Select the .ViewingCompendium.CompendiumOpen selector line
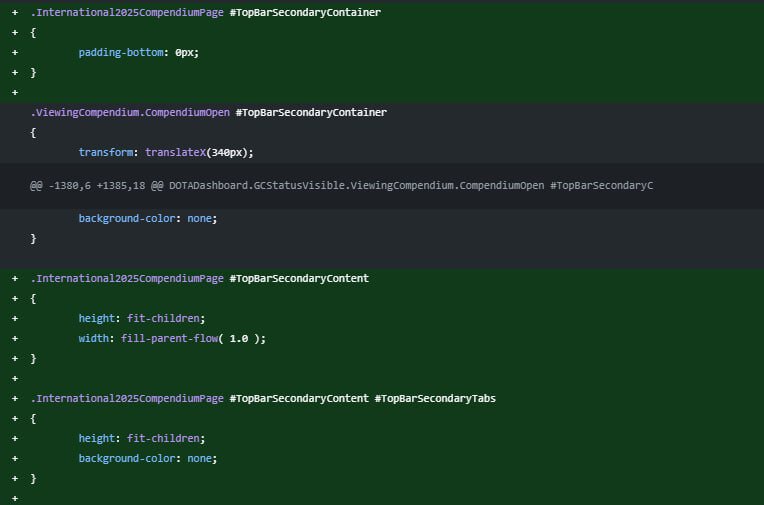The width and height of the screenshot is (764, 505). (208, 112)
